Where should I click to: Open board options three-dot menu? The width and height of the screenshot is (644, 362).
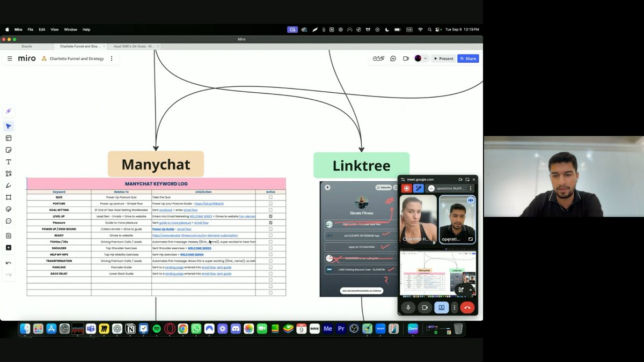tap(112, 58)
